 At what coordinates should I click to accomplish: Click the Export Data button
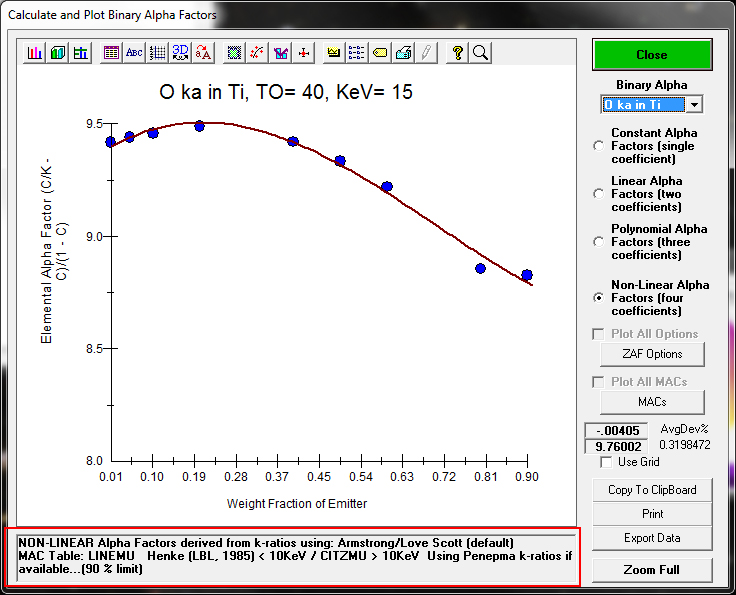(652, 538)
